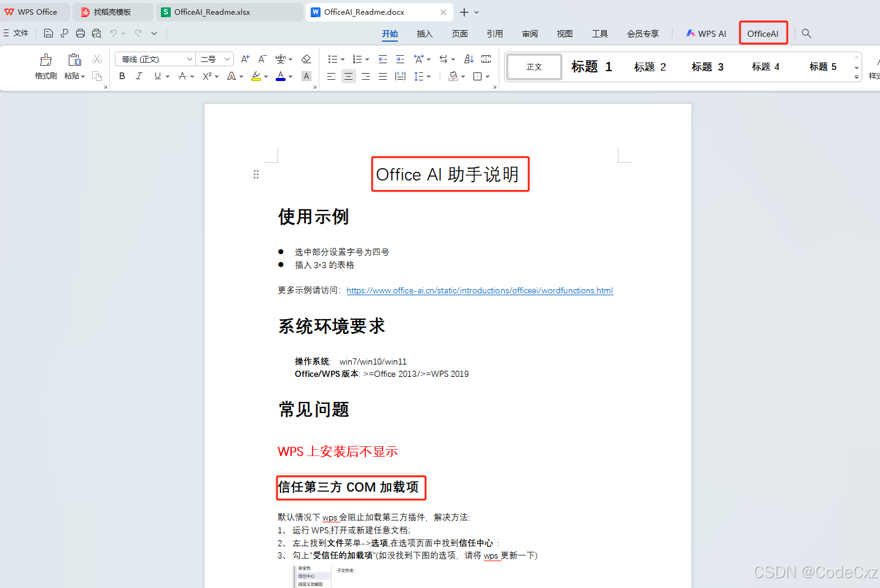Toggle Underline formatting
This screenshot has height=588, width=880.
point(158,76)
